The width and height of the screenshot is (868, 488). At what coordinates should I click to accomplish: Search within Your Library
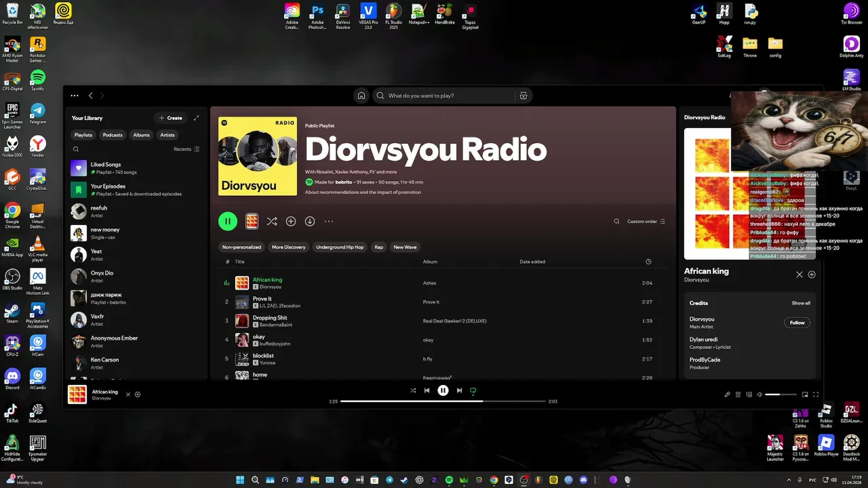click(76, 149)
